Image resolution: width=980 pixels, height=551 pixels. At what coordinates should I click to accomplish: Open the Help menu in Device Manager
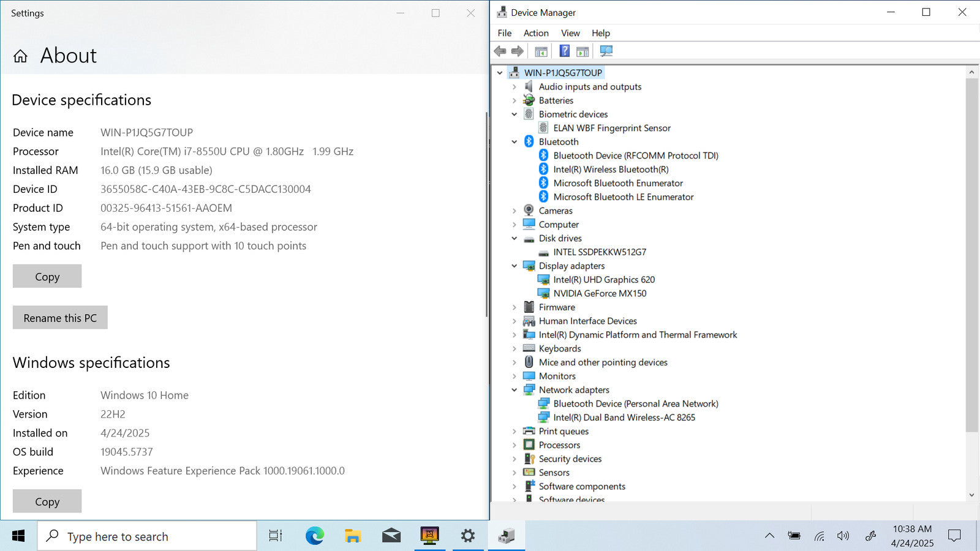click(601, 33)
